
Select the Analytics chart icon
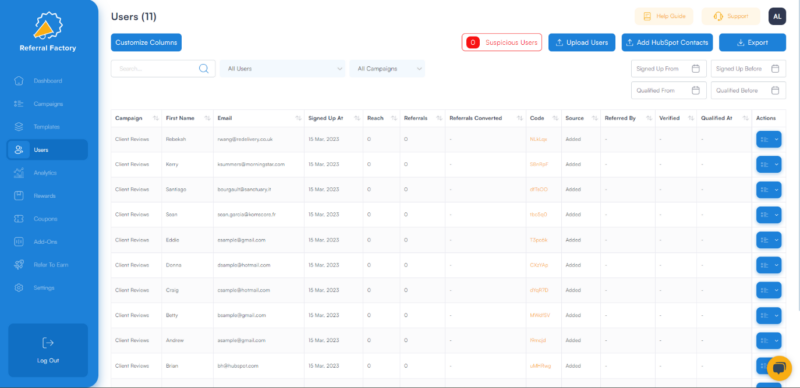(x=19, y=173)
